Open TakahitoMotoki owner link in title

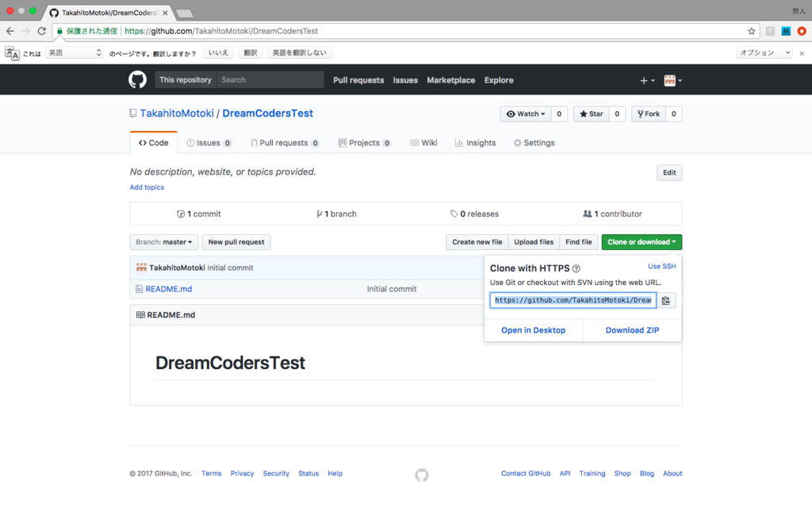pyautogui.click(x=177, y=114)
